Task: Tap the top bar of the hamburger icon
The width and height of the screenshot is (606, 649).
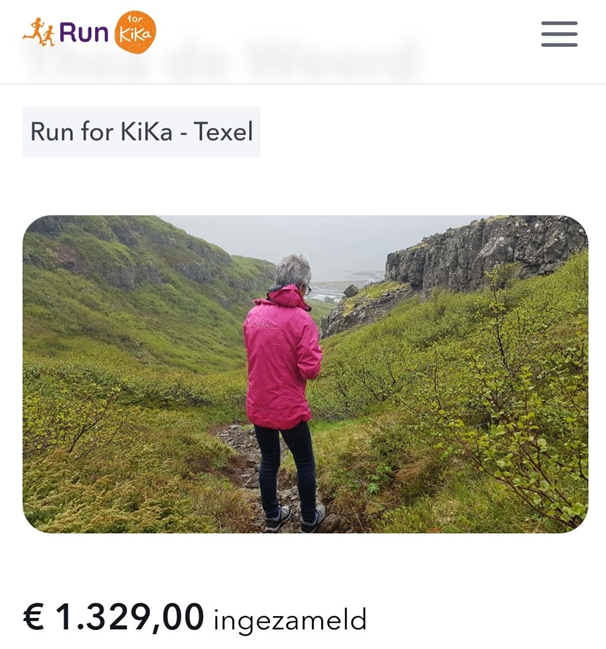Action: 559,23
